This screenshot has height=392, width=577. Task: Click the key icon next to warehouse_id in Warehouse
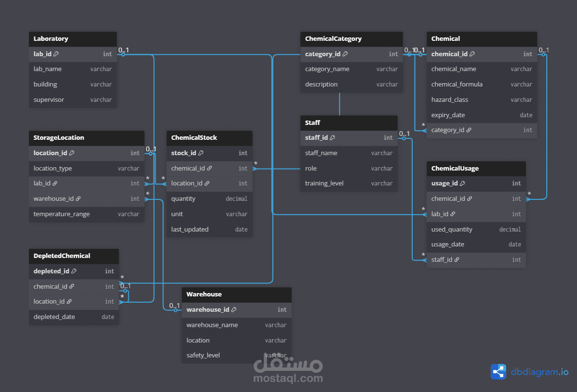coord(234,309)
